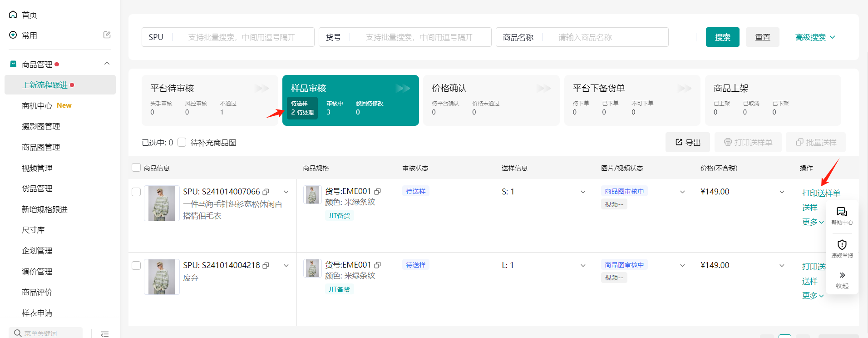Collapse the floating panel with 收起
868x338 pixels.
click(x=842, y=279)
